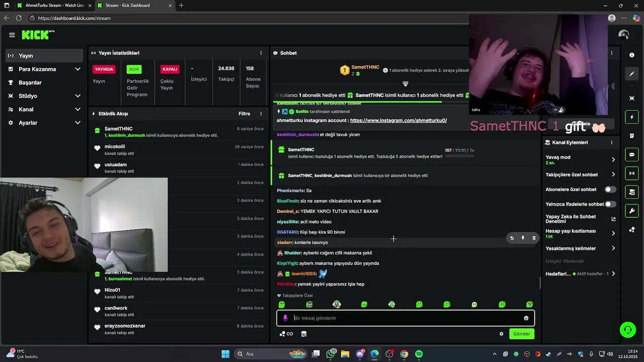Screen dimensions: 644x362
Task: Click the 157 subscriber goal progress bar
Action: 459,156
